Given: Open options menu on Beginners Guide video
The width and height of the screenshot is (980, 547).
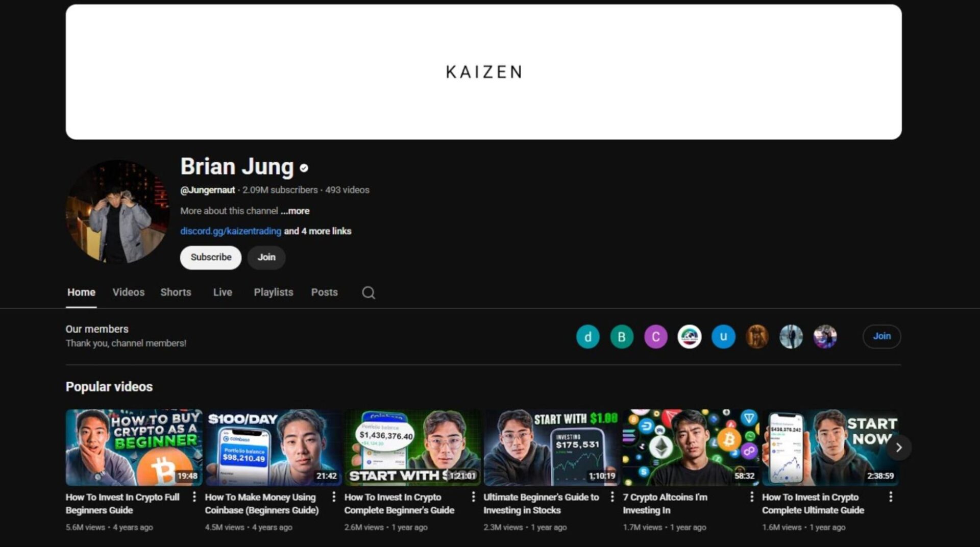Looking at the screenshot, I should 195,496.
